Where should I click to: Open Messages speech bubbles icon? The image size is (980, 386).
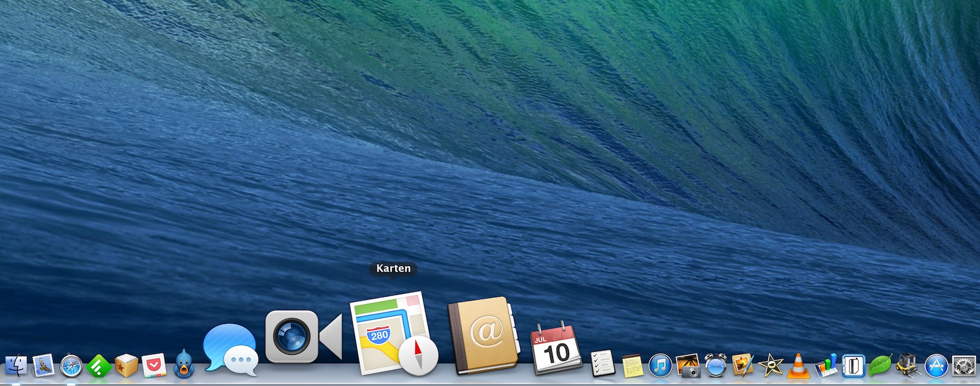pyautogui.click(x=230, y=349)
